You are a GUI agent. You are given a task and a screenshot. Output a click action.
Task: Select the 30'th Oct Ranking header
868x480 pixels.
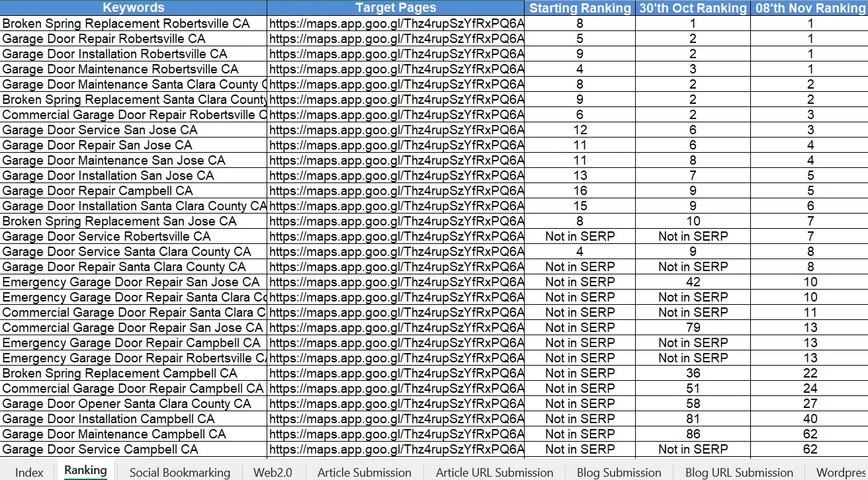tap(693, 8)
